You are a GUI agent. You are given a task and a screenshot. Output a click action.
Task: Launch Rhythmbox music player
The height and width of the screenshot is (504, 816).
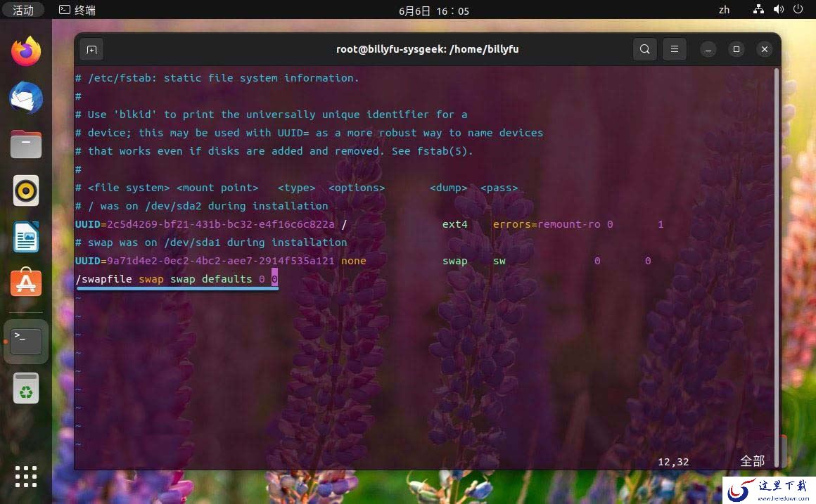click(x=26, y=190)
